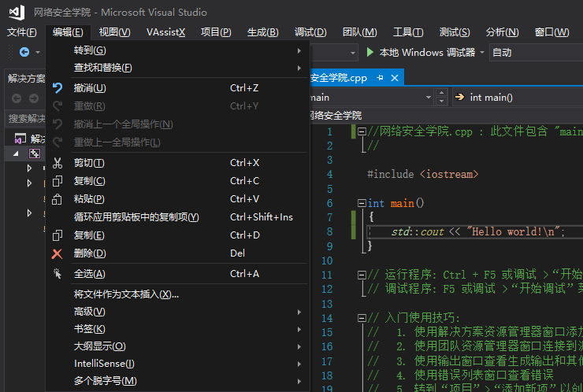Close the 安全学院.cpp editor tab
The image size is (583, 392).
395,78
